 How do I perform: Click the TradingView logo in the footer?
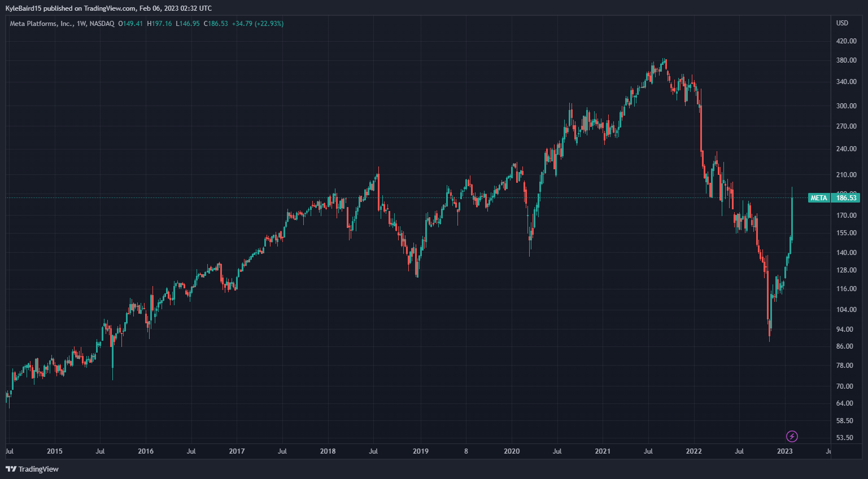32,469
